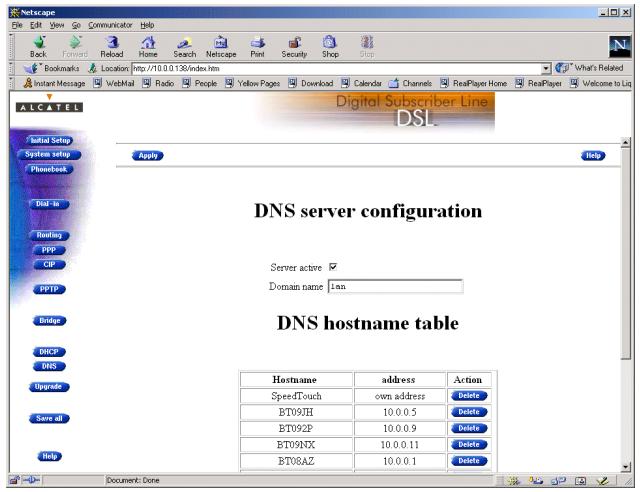The image size is (640, 492).
Task: Click the Location URL field
Action: click(337, 69)
